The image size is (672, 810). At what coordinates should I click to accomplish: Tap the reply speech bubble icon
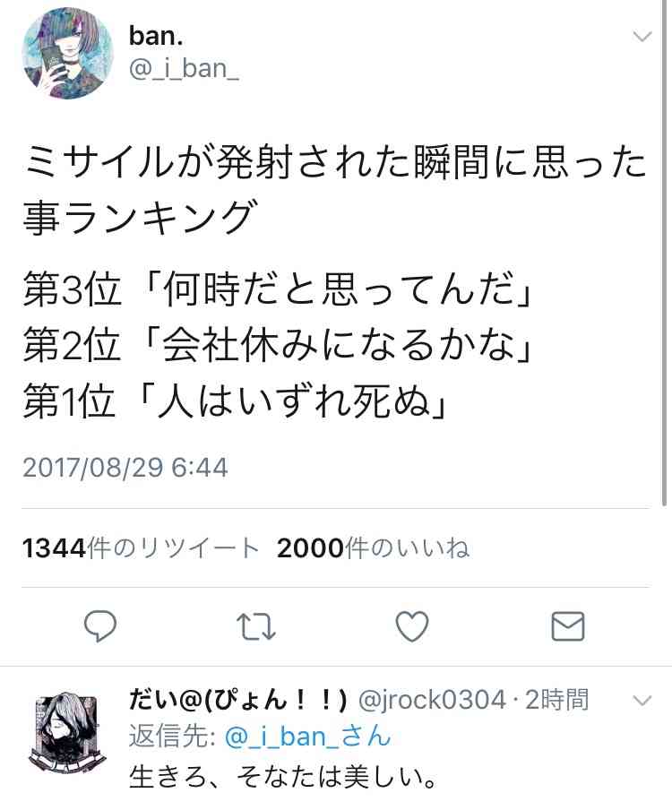click(100, 626)
